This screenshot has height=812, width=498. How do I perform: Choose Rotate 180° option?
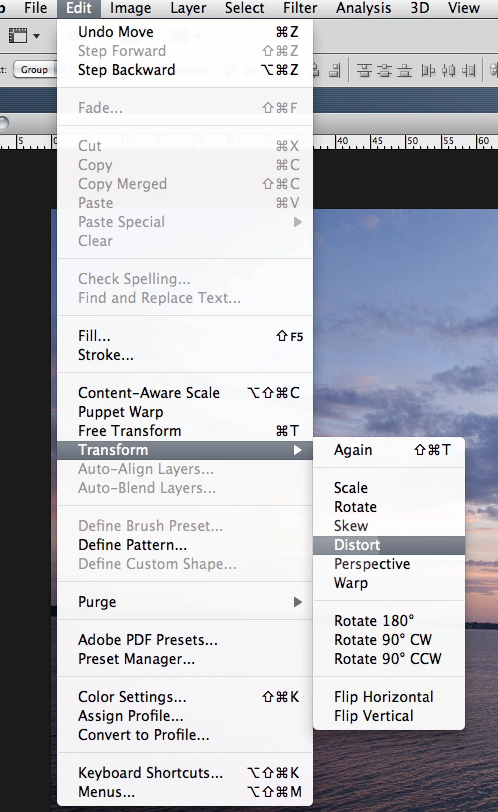click(389, 621)
